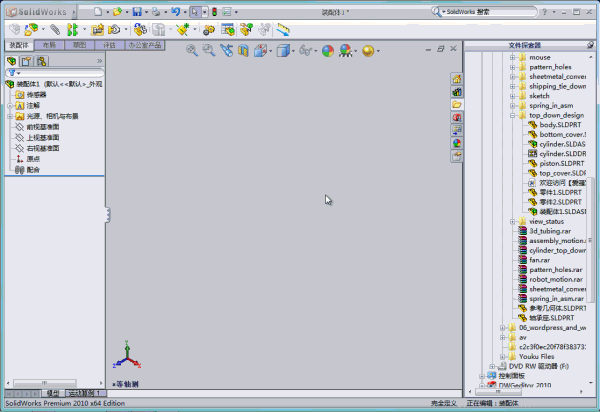Switch to PropertyManager tab
This screenshot has height=412, width=600.
click(x=26, y=61)
